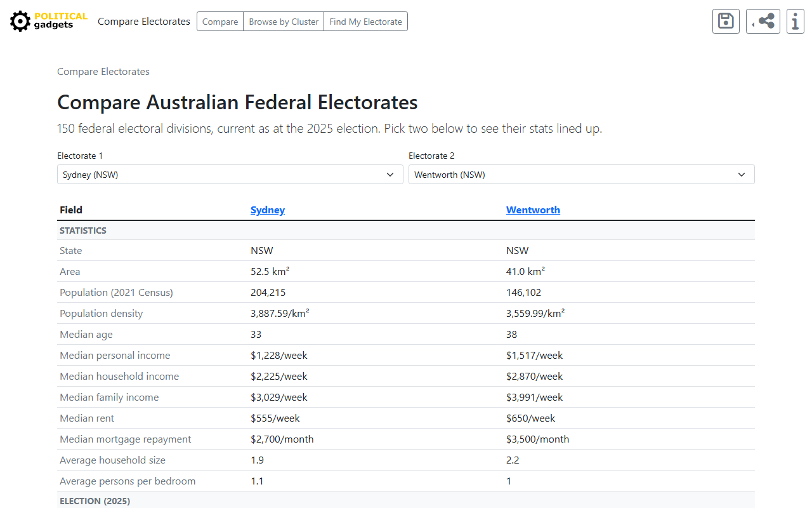Click the STATISTICS section header
The height and width of the screenshot is (508, 812).
coord(83,231)
